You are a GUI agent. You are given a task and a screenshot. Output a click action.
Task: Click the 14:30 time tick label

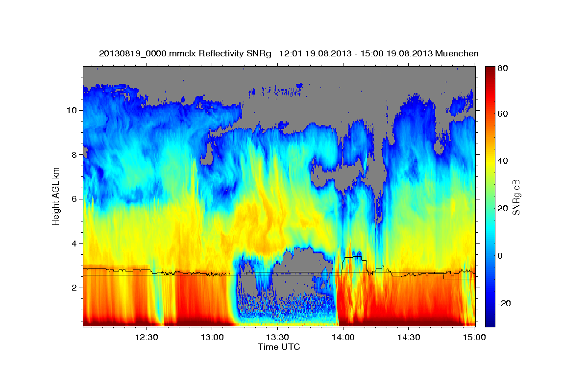coord(408,337)
